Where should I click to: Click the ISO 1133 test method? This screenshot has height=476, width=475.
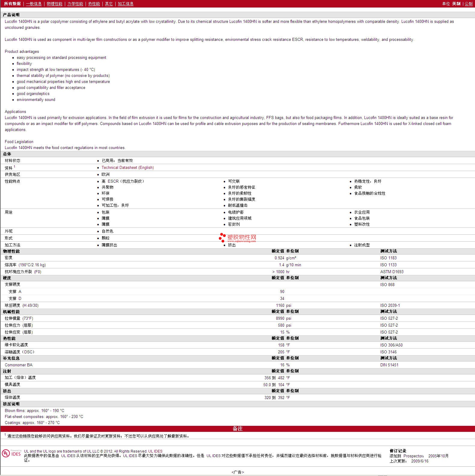[388, 265]
